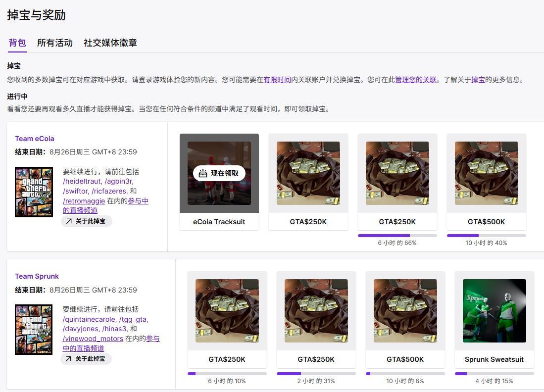Visit the /heideltraut channel
The width and height of the screenshot is (544, 392).
point(82,182)
